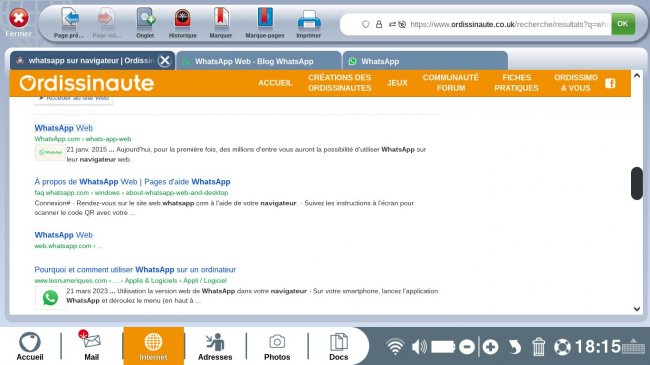Open help lifebuoy icon
The height and width of the screenshot is (365, 650).
(x=562, y=347)
